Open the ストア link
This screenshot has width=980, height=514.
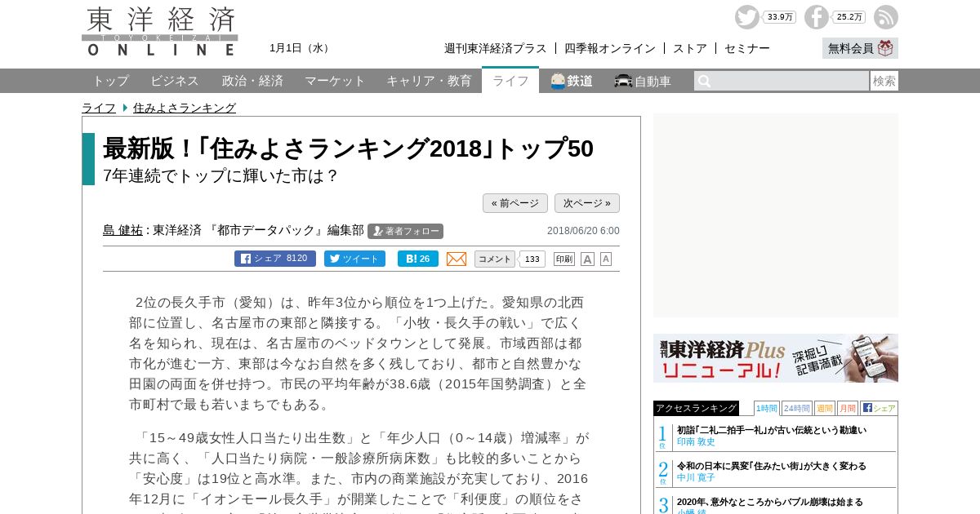pos(690,48)
